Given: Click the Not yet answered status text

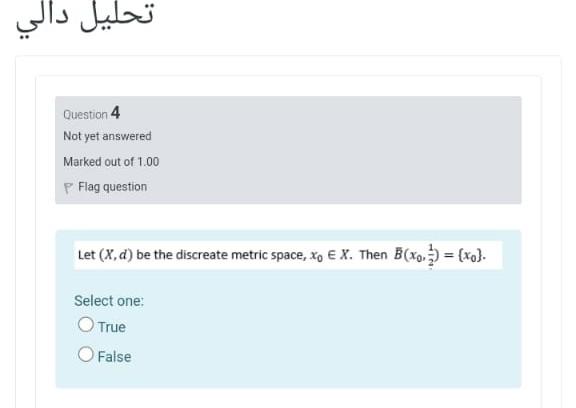Looking at the screenshot, I should pos(107,136).
